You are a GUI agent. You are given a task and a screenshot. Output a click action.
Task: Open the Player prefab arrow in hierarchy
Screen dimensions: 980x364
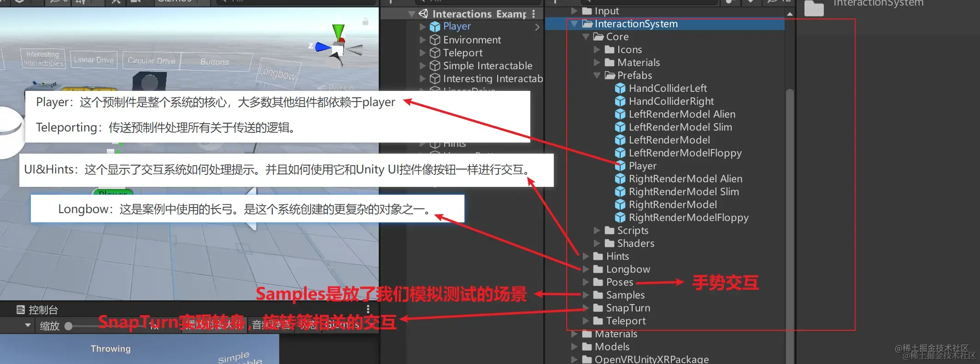click(537, 27)
